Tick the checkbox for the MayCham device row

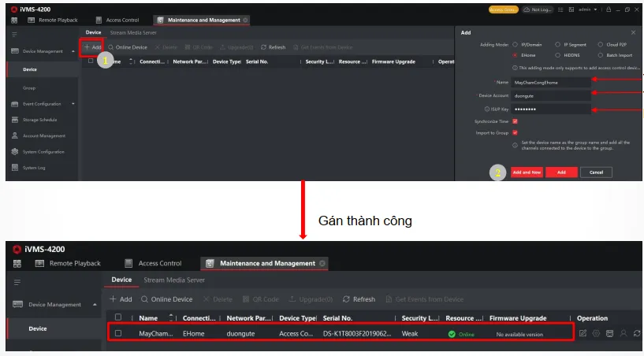pos(118,333)
